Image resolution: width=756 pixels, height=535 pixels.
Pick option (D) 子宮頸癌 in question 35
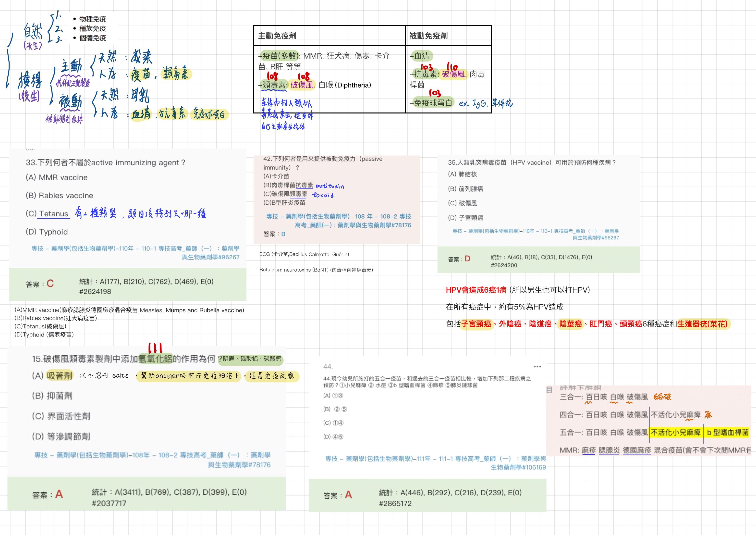click(466, 218)
